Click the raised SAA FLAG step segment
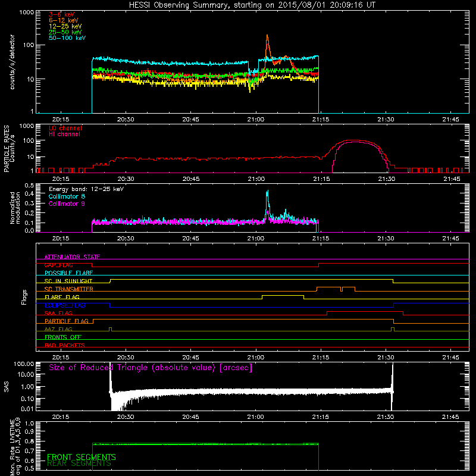476x476 pixels. (365, 311)
